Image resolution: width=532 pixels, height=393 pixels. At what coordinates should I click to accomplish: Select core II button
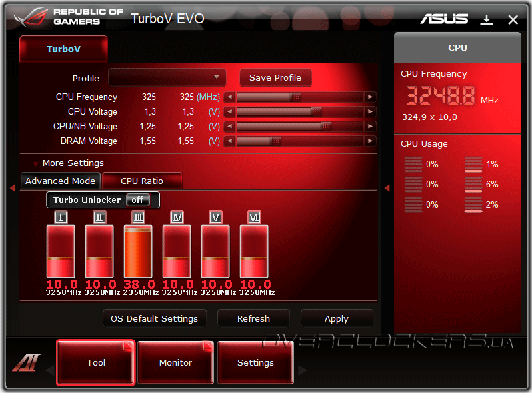click(99, 217)
